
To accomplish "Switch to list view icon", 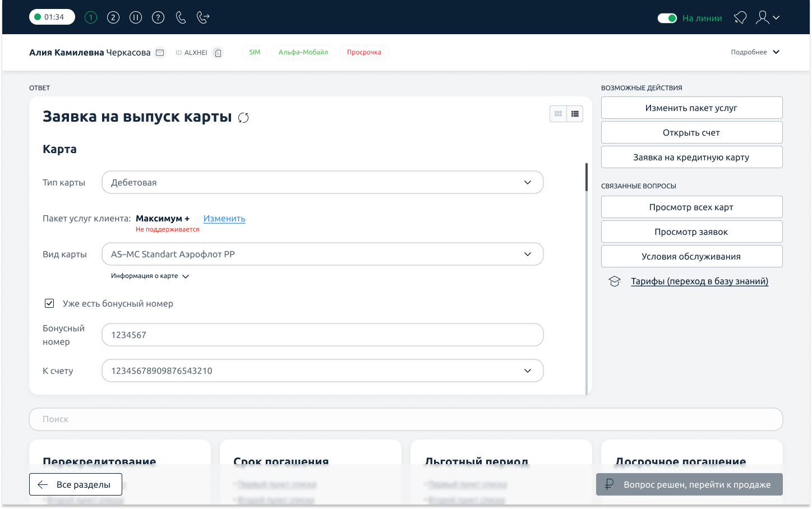I will click(x=575, y=114).
